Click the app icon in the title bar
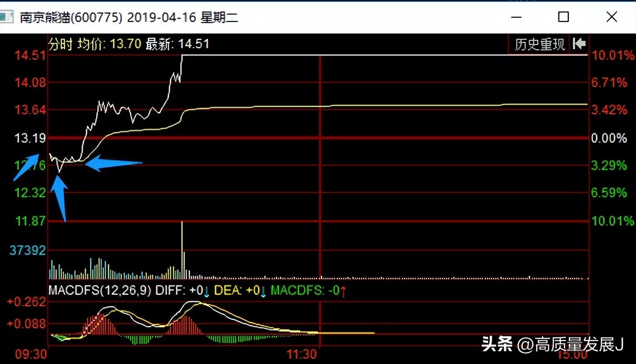This screenshot has height=364, width=636. [x=6, y=17]
